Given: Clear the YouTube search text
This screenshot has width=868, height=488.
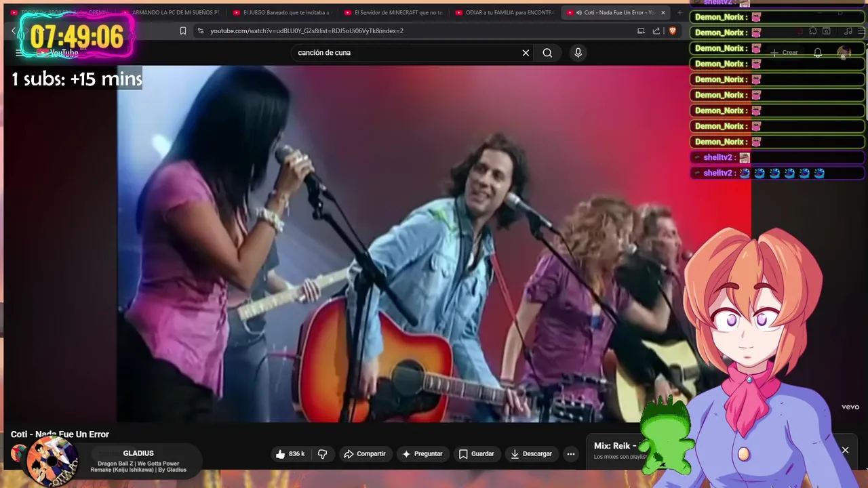Looking at the screenshot, I should point(526,53).
